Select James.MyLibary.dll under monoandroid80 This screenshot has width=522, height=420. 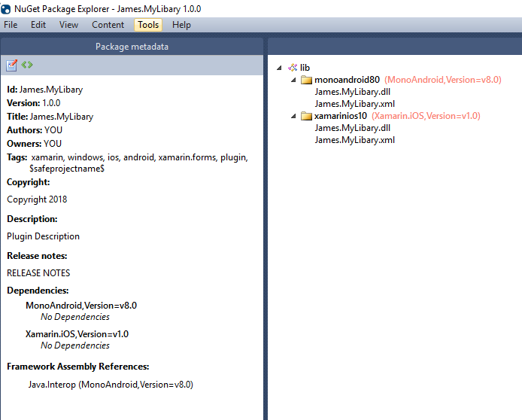[x=353, y=92]
